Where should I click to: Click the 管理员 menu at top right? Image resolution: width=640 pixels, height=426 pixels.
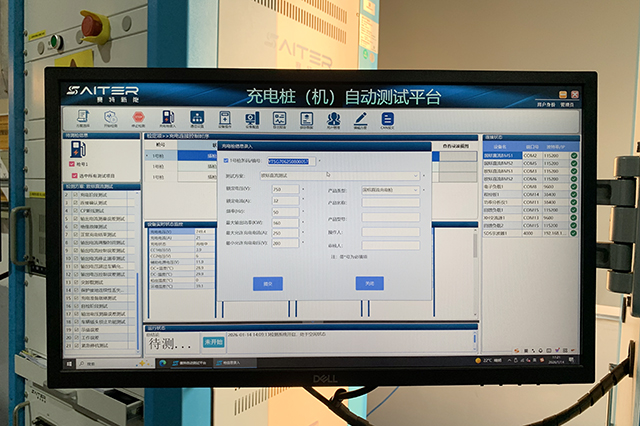click(x=567, y=103)
